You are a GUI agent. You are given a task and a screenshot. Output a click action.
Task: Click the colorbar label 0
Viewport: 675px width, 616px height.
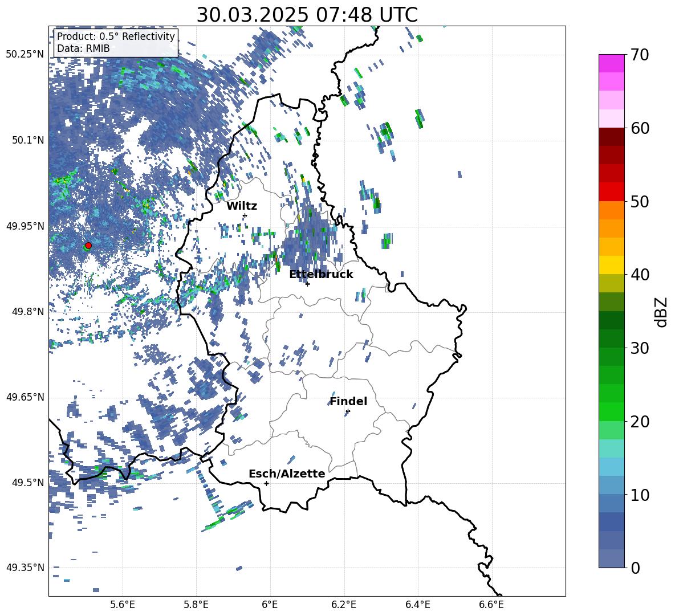[635, 568]
